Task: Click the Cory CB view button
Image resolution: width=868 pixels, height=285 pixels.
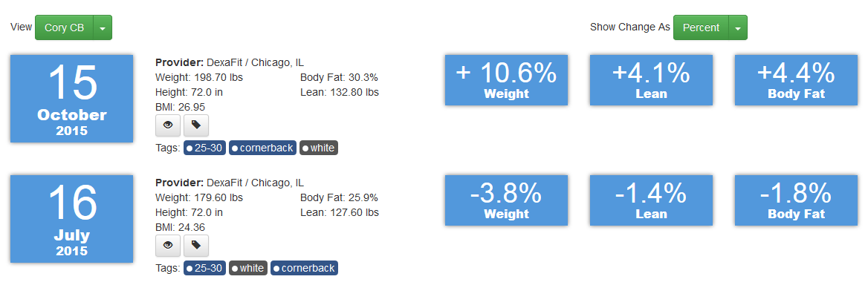Action: (64, 27)
